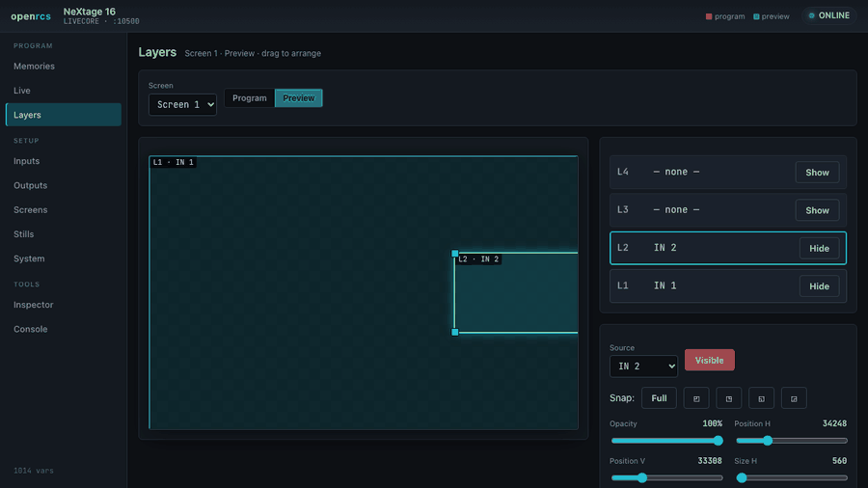Switch view to Preview
This screenshot has width=868, height=488.
[298, 98]
